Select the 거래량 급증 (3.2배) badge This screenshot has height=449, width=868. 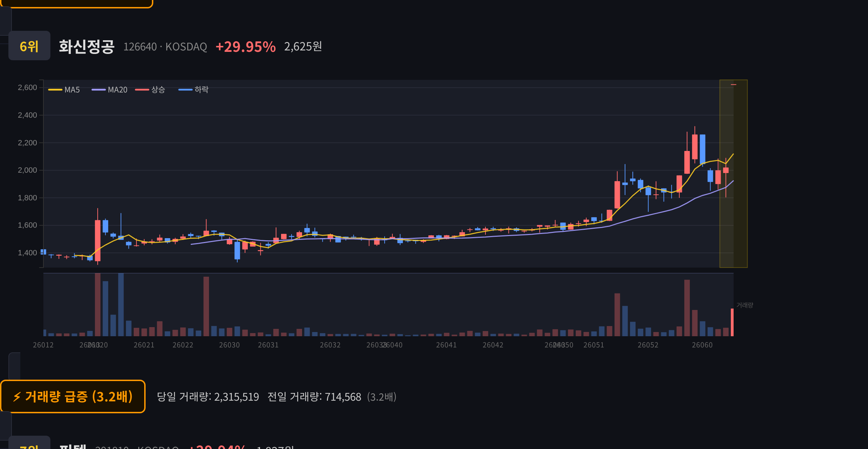pos(73,396)
